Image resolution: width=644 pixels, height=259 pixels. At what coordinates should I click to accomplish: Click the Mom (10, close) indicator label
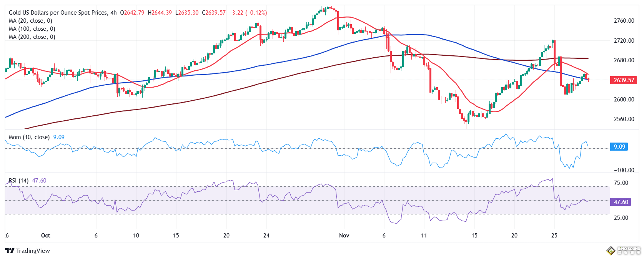pyautogui.click(x=29, y=137)
